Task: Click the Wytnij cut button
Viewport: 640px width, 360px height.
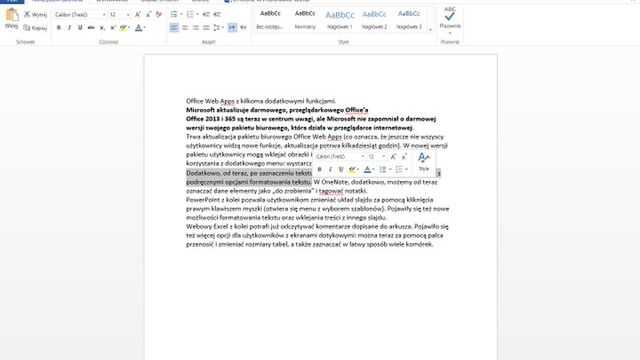Action: coord(35,15)
